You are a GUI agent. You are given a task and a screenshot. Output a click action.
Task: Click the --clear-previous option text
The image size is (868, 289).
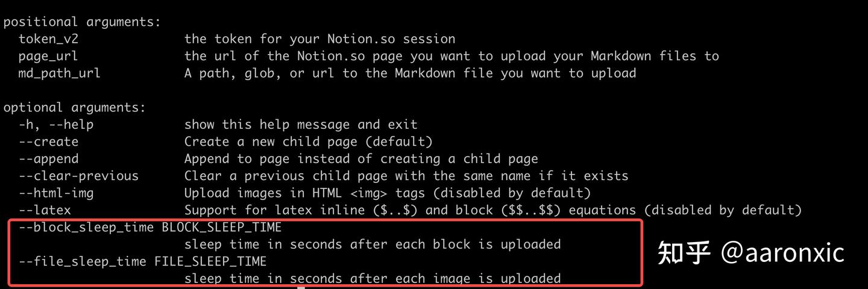tap(78, 176)
